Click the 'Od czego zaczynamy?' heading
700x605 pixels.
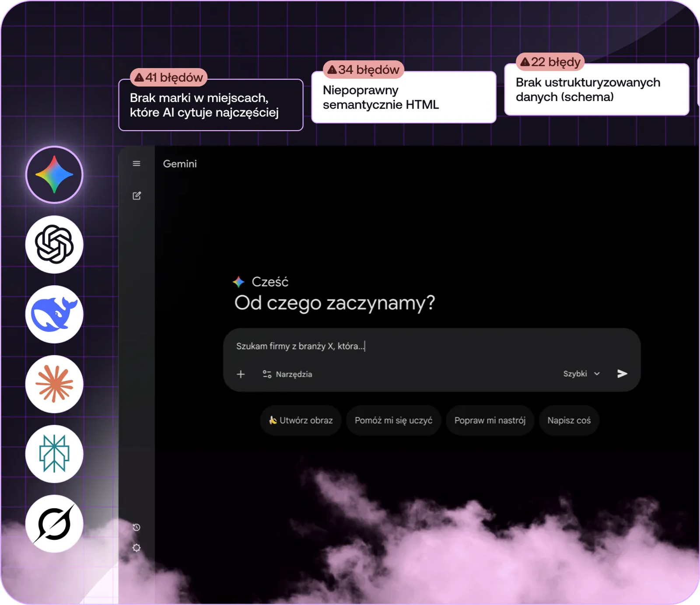click(x=335, y=303)
